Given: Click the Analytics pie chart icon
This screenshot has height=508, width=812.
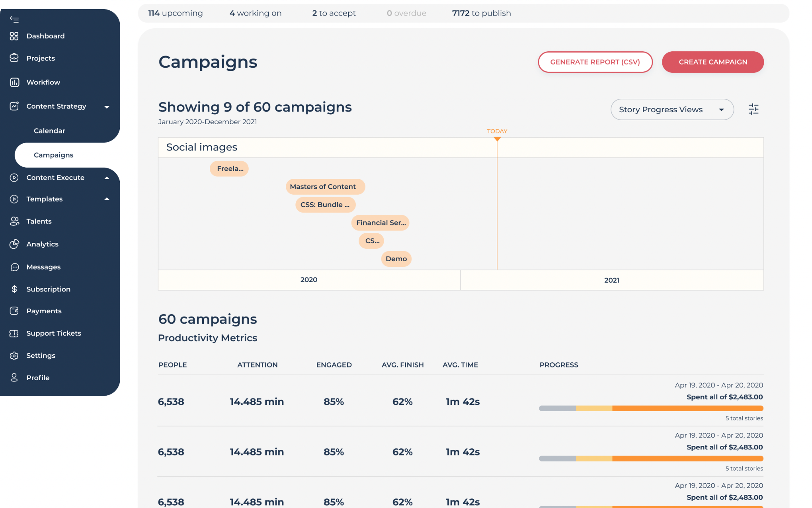Looking at the screenshot, I should [x=14, y=244].
